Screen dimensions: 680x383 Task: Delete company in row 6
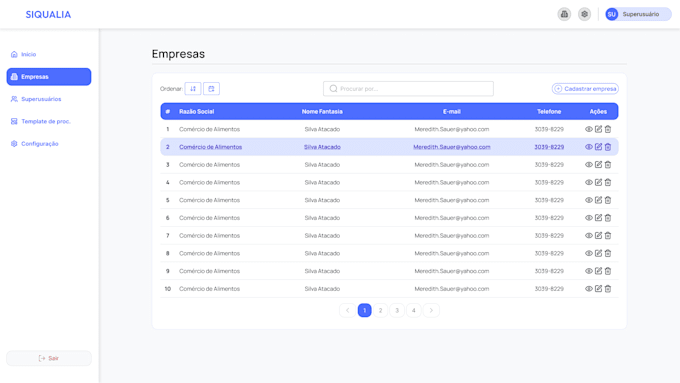click(x=608, y=218)
